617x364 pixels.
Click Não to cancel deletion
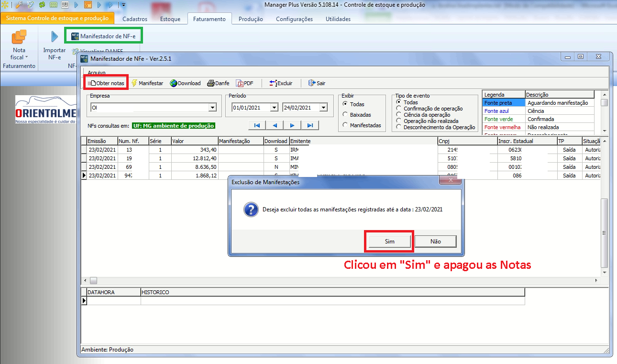[x=435, y=242]
